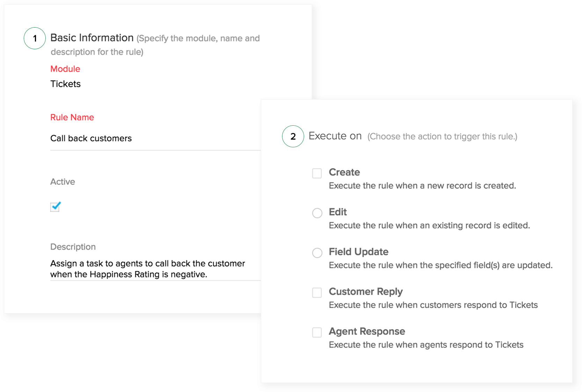Click the Edit trigger label
This screenshot has height=392, width=582.
(337, 212)
